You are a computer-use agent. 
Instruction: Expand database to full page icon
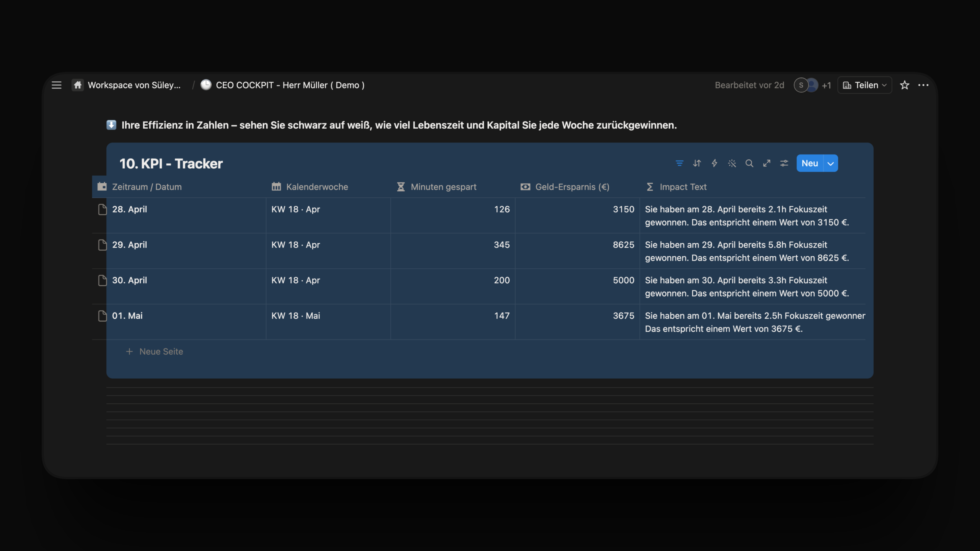click(x=767, y=164)
